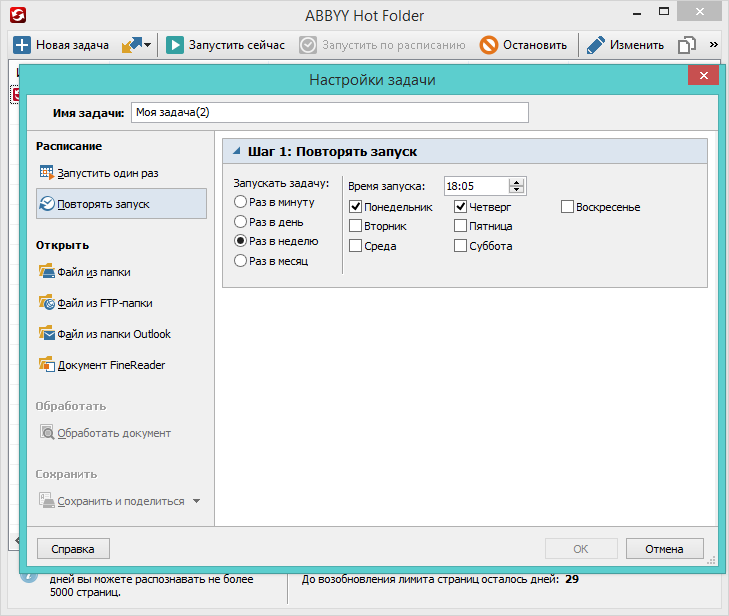Click Остановить toolbar label

tap(535, 45)
